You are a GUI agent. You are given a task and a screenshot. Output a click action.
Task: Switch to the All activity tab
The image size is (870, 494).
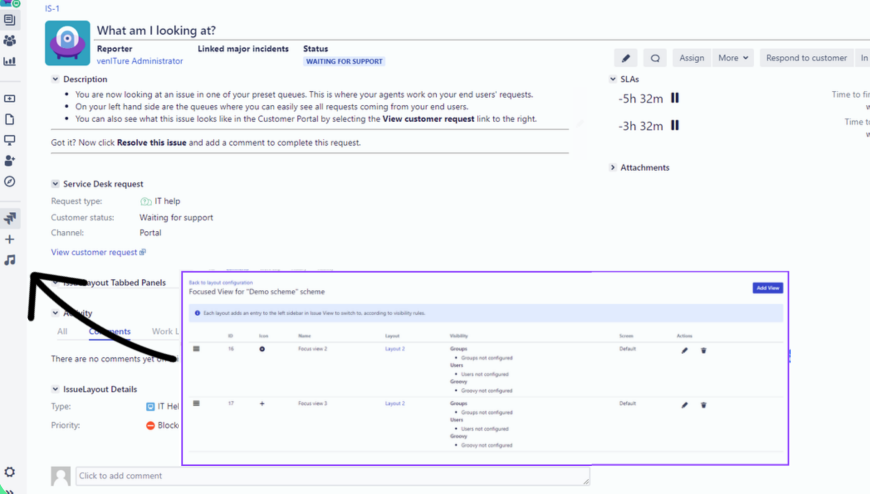point(62,331)
